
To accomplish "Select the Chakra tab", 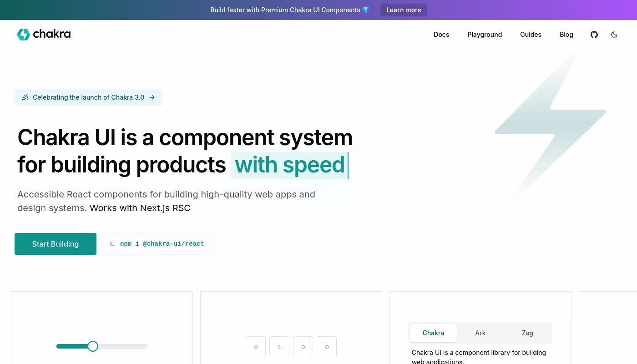I will click(433, 333).
